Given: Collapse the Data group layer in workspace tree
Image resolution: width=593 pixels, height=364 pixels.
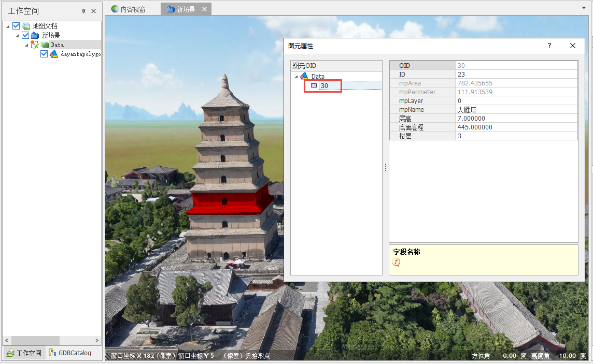Looking at the screenshot, I should 27,45.
